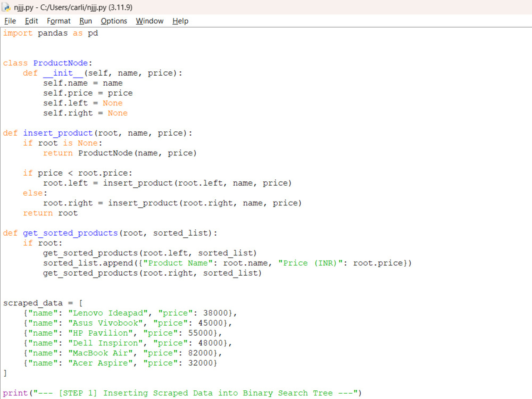Click the 'sorted_list.append' line
Image resolution: width=532 pixels, height=399 pixels.
[x=227, y=263]
